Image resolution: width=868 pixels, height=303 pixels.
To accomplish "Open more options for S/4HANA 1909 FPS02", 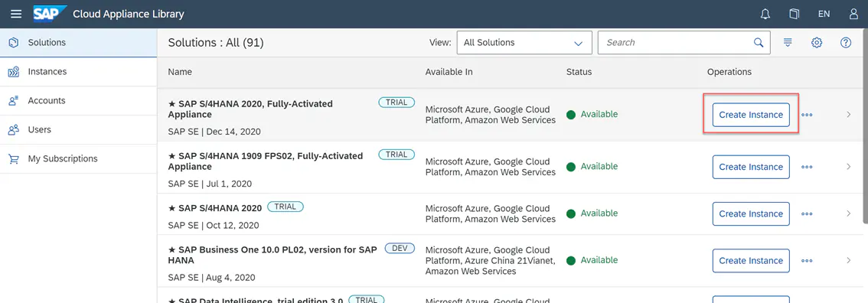I will [x=807, y=167].
